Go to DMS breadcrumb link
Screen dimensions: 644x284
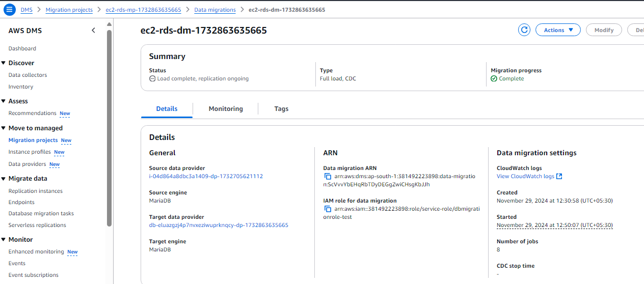(26, 10)
